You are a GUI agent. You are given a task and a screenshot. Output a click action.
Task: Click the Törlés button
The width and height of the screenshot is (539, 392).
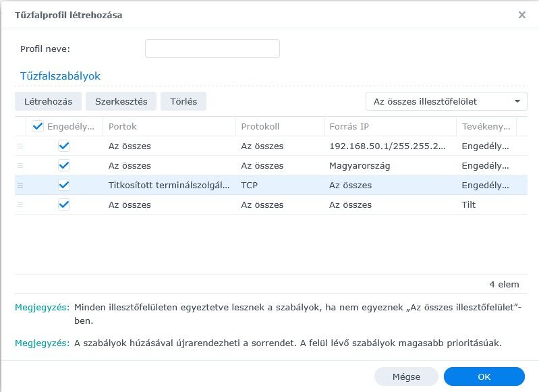[x=183, y=101]
